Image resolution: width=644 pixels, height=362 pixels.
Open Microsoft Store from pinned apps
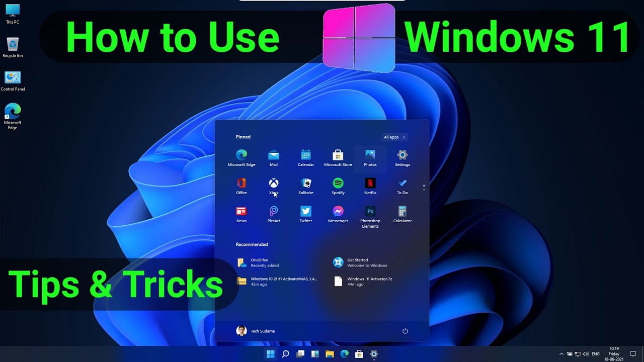tap(338, 158)
